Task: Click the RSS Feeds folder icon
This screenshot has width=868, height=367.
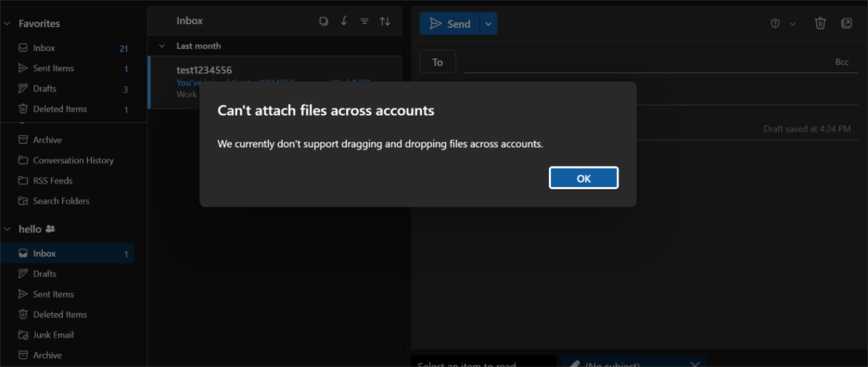Action: (22, 181)
